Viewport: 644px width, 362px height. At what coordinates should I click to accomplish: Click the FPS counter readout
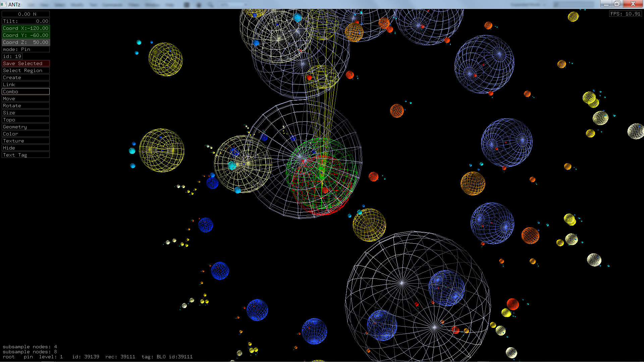tap(625, 14)
